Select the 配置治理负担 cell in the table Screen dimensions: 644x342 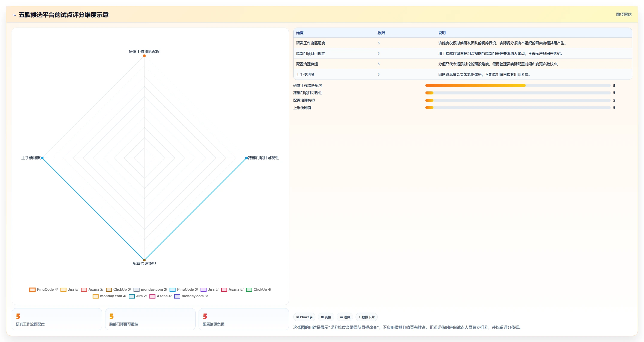pyautogui.click(x=307, y=64)
